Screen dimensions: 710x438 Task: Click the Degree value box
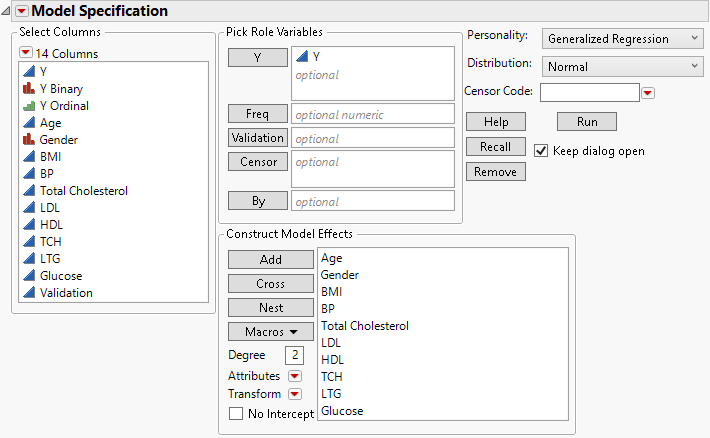click(x=294, y=355)
